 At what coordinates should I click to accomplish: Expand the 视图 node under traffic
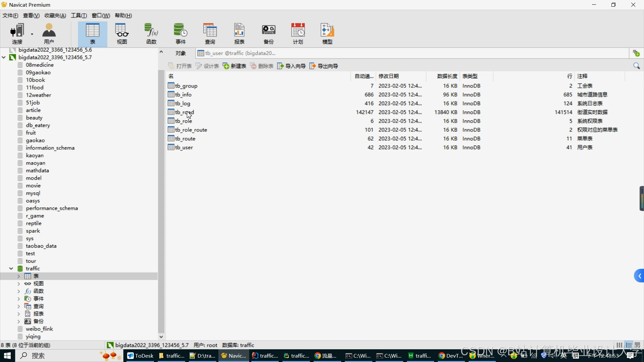19,284
